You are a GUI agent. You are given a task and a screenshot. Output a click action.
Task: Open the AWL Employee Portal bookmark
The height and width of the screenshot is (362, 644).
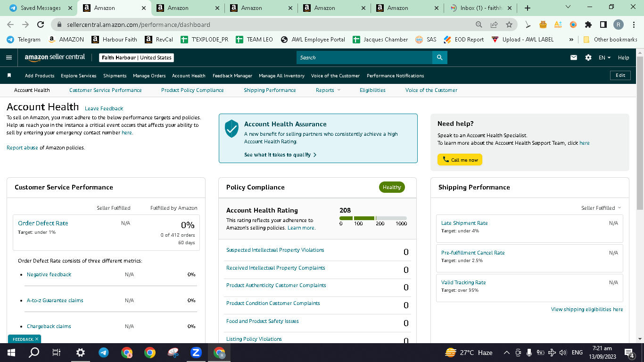(313, 40)
